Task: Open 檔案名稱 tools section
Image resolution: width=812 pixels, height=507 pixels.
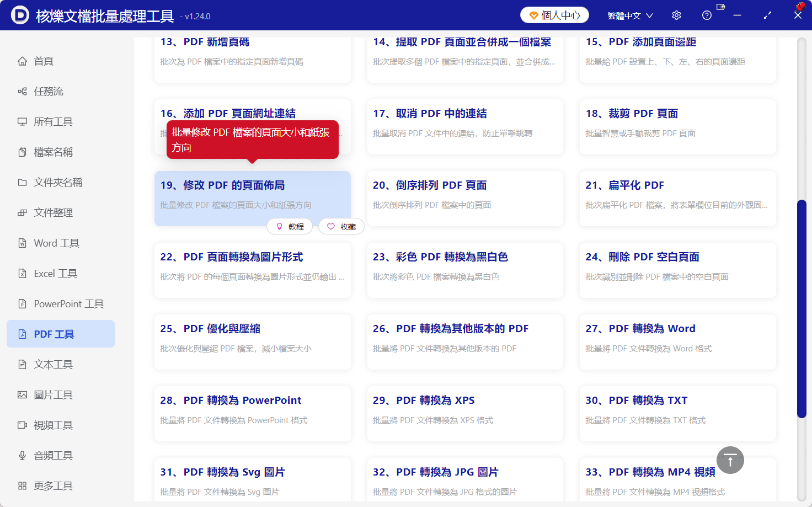Action: pos(61,152)
